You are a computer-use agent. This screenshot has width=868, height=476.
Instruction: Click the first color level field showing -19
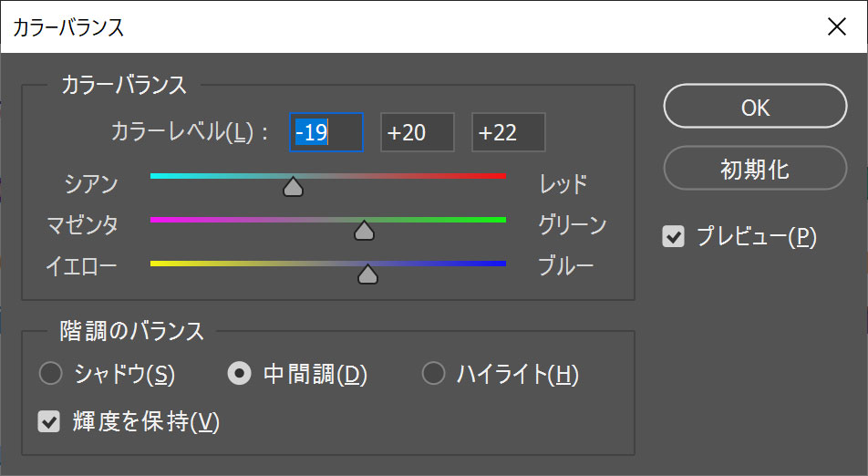tap(326, 132)
